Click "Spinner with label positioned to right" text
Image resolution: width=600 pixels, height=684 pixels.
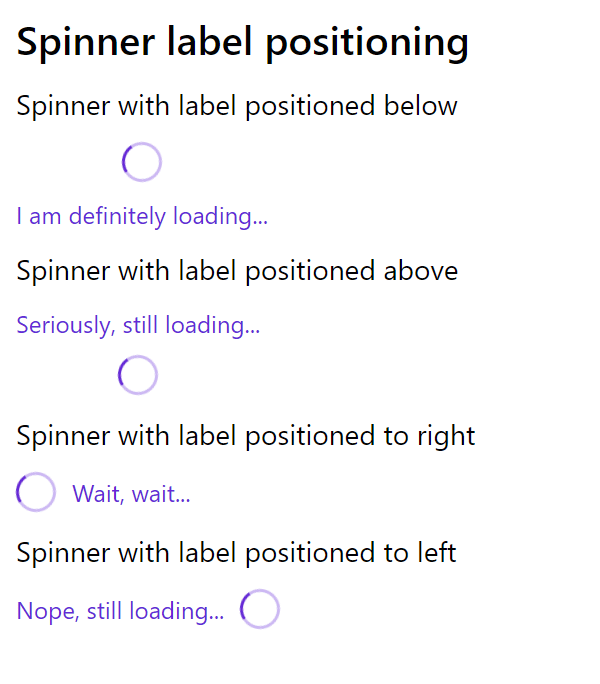click(246, 436)
